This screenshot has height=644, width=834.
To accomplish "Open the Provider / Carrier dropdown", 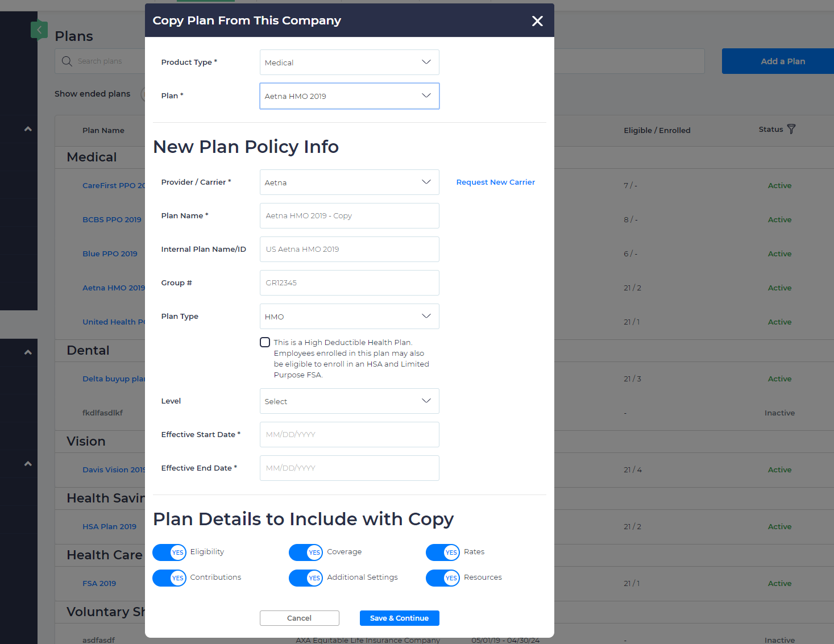I will [349, 182].
